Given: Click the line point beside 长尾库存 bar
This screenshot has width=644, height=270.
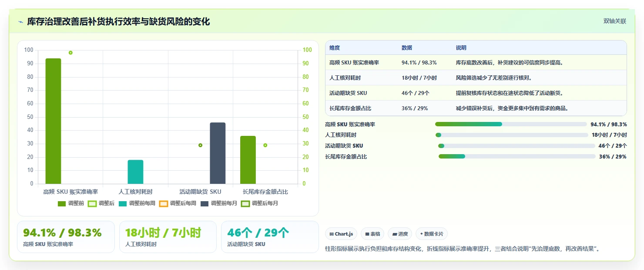Looking at the screenshot, I should [265, 145].
